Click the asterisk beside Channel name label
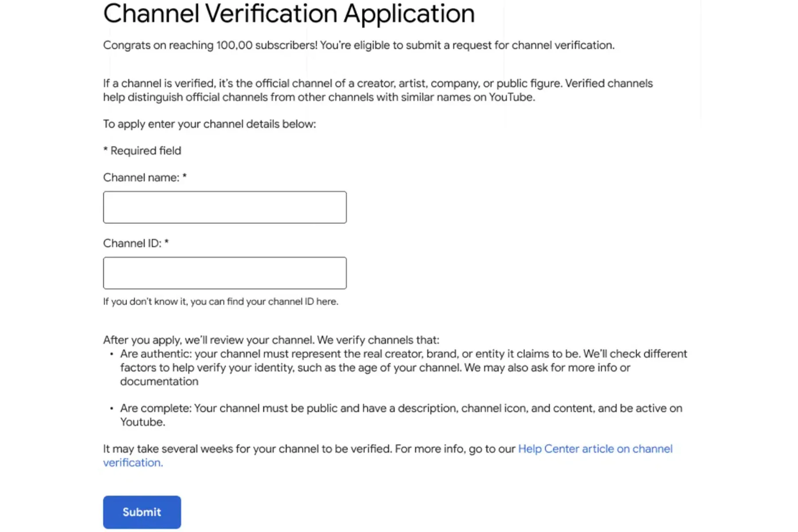The height and width of the screenshot is (532, 798). tap(184, 177)
